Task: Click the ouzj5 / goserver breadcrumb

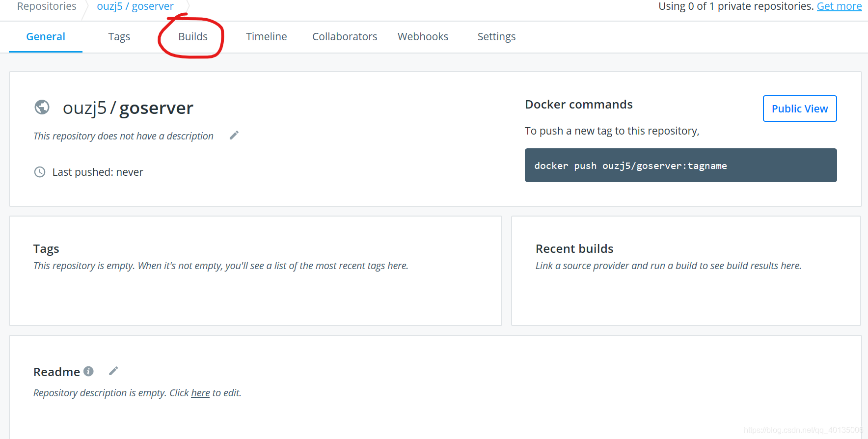Action: point(135,6)
